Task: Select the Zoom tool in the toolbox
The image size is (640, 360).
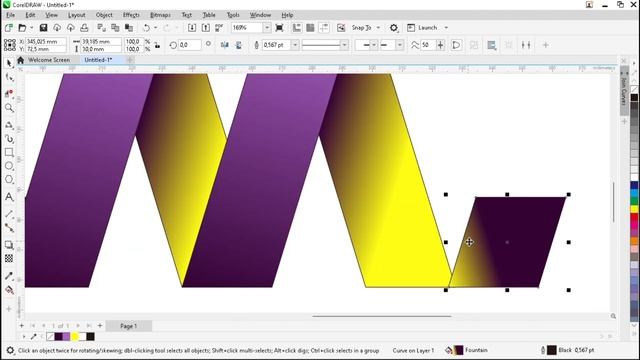Action: pos(9,108)
